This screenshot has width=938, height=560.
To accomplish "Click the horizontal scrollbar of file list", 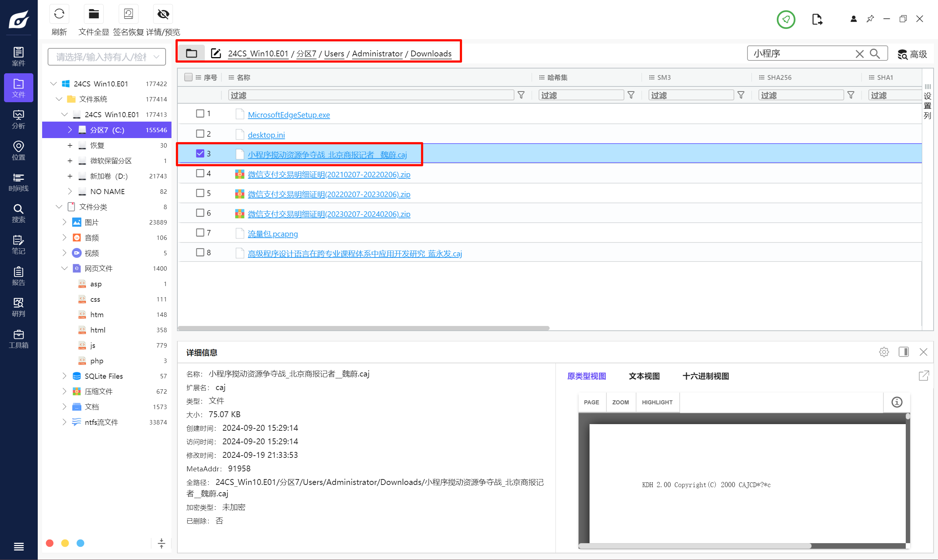I will point(363,328).
